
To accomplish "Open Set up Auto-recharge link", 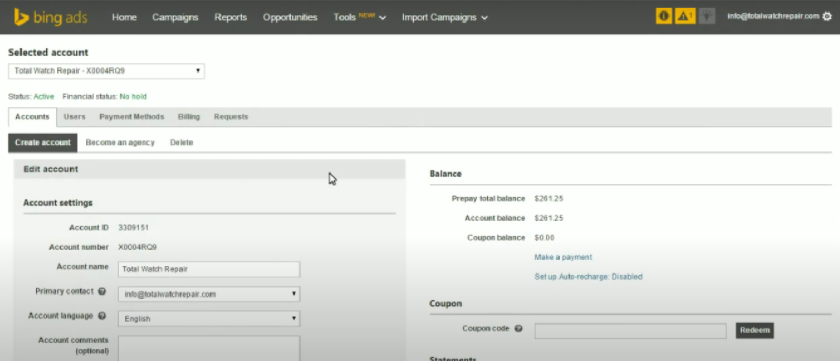I will pyautogui.click(x=588, y=277).
